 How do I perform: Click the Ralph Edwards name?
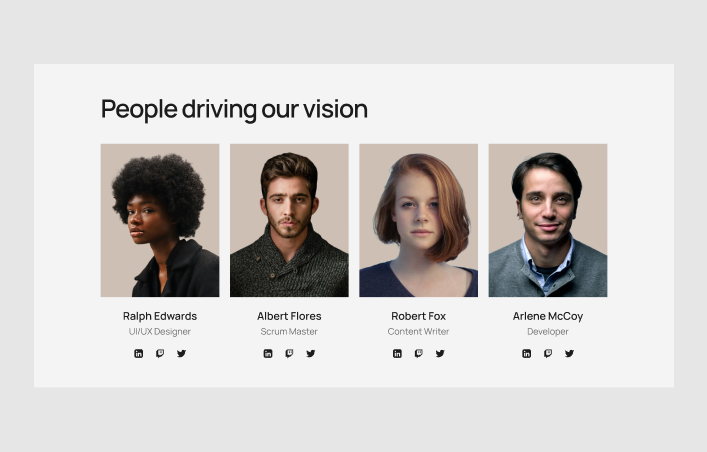[160, 316]
